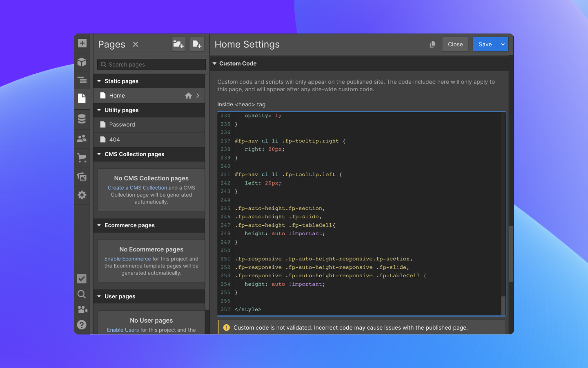Select the 404 page
The width and height of the screenshot is (588, 368).
114,140
